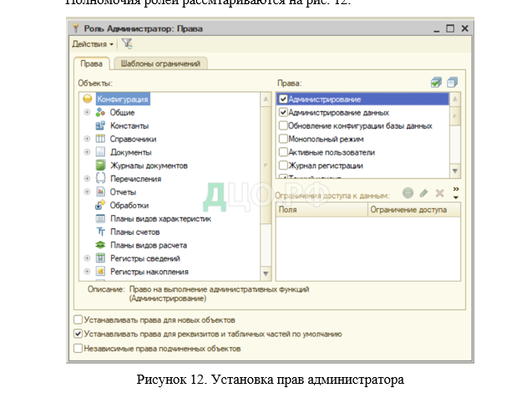
Task: Open the Действия menu
Action: click(x=93, y=43)
